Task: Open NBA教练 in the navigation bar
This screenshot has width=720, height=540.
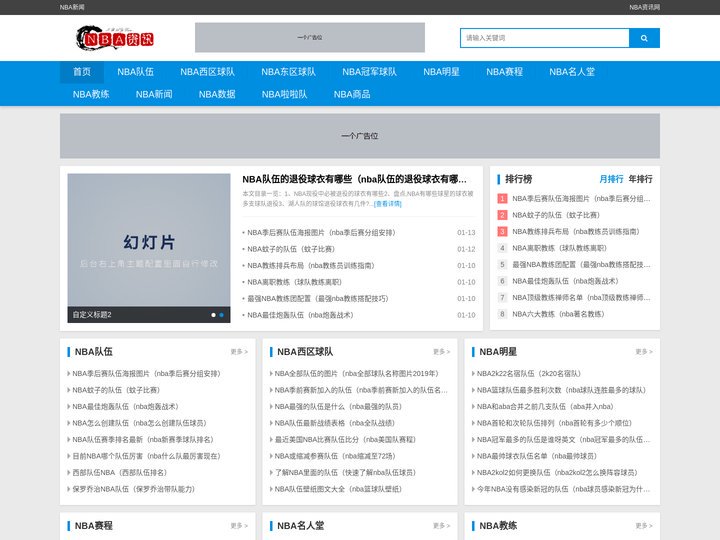Action: point(91,94)
